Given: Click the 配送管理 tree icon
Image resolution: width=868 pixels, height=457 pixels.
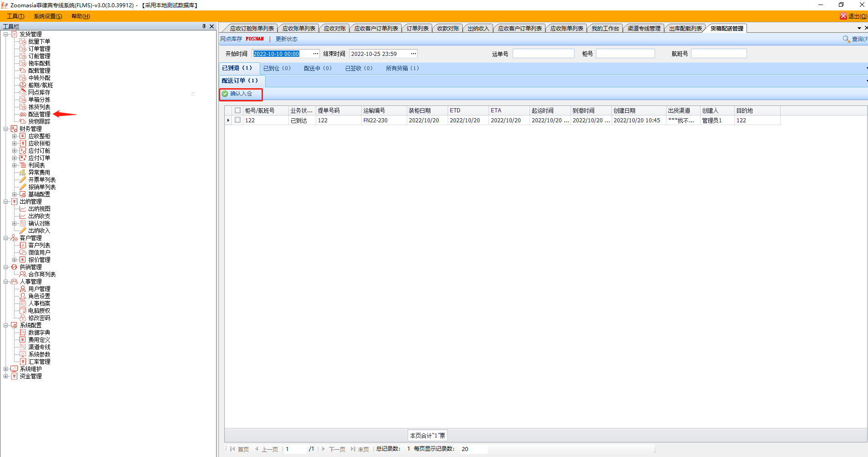Looking at the screenshot, I should [23, 114].
